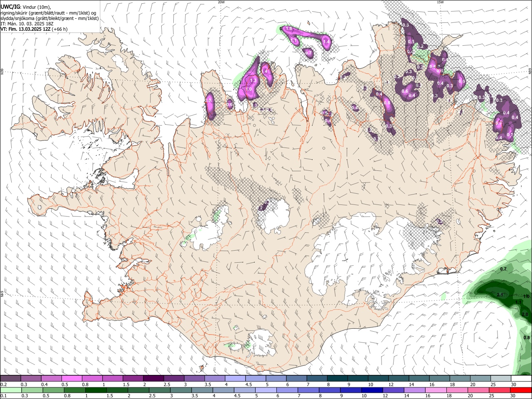Viewport: 532px width, 399px height.
Task: Click the 'UWC/IG: Vindur (10m),' title text
Action: click(x=25, y=7)
